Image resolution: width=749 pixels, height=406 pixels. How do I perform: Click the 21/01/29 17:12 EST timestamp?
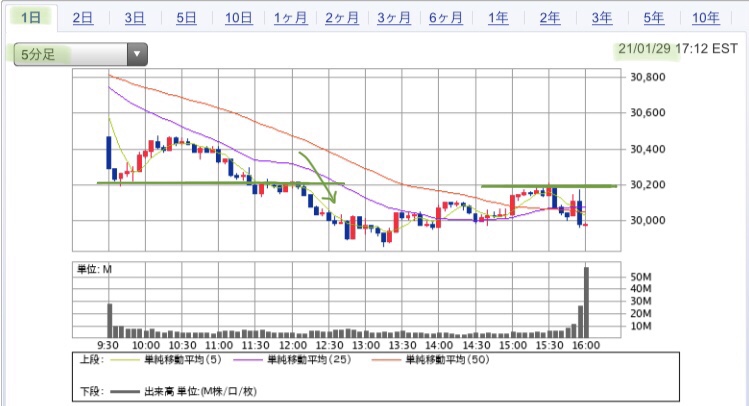(x=677, y=49)
